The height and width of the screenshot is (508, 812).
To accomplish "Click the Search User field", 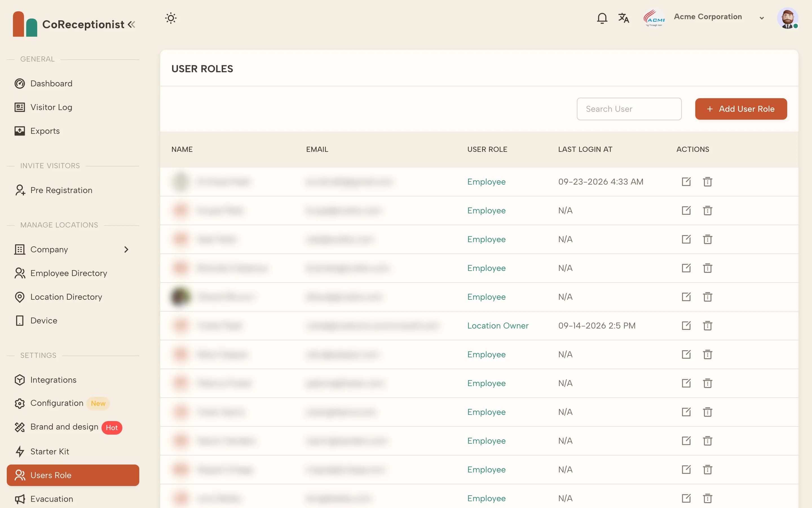I will click(x=629, y=109).
